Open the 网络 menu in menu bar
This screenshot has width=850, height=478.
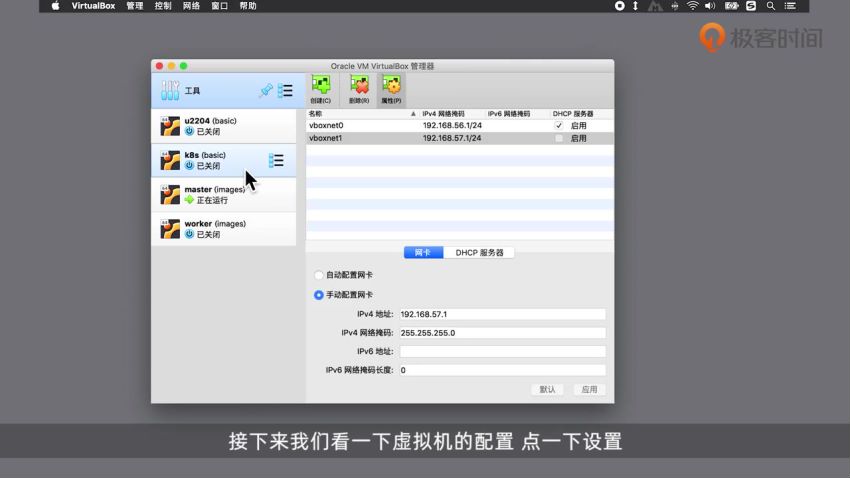click(x=191, y=6)
